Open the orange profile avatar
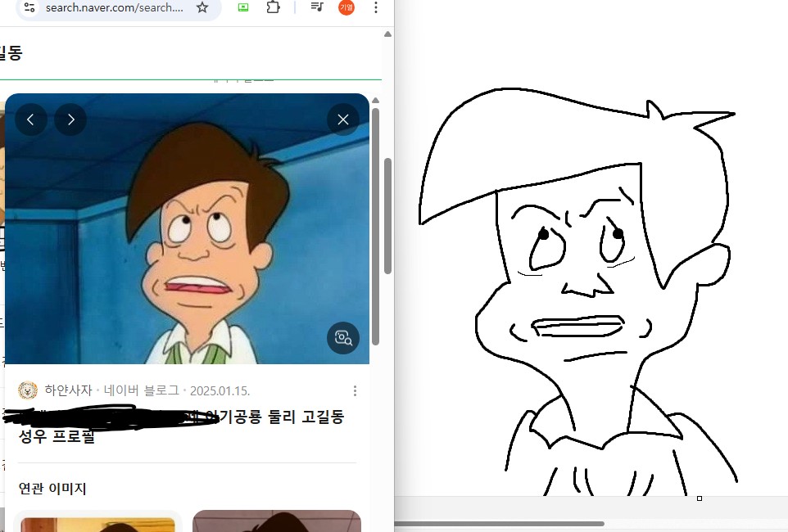 [346, 7]
